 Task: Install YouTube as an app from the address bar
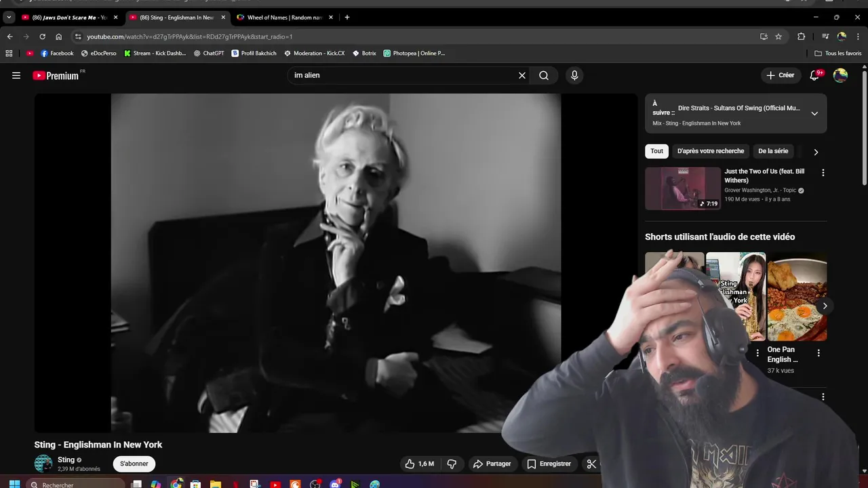coord(764,37)
